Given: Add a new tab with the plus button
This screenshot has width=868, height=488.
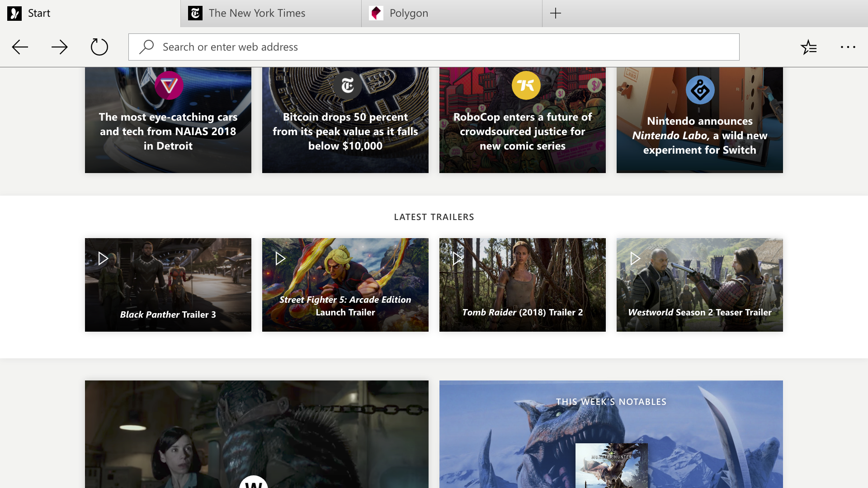Looking at the screenshot, I should point(556,13).
